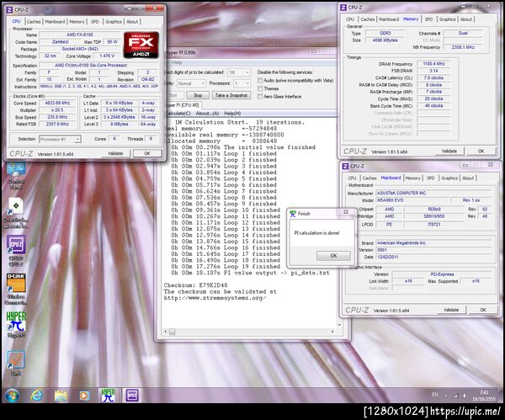505x420 pixels.
Task: Open the Hyper PI desktop shortcut
Action: tap(16, 325)
